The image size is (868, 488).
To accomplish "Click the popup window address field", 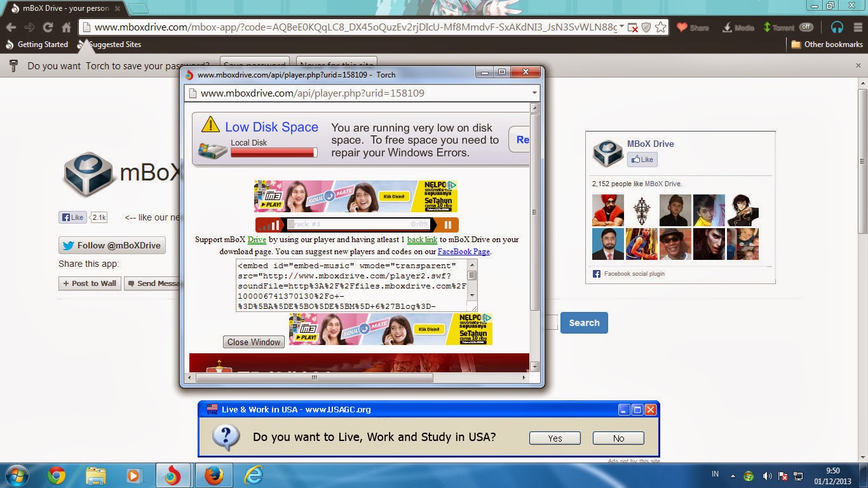I will tap(362, 93).
